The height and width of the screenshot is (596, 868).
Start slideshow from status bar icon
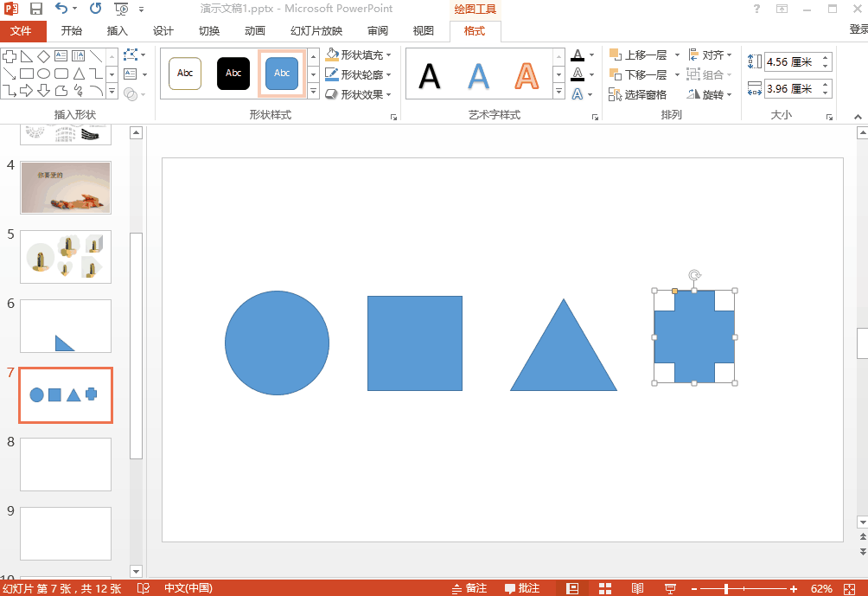coord(670,588)
